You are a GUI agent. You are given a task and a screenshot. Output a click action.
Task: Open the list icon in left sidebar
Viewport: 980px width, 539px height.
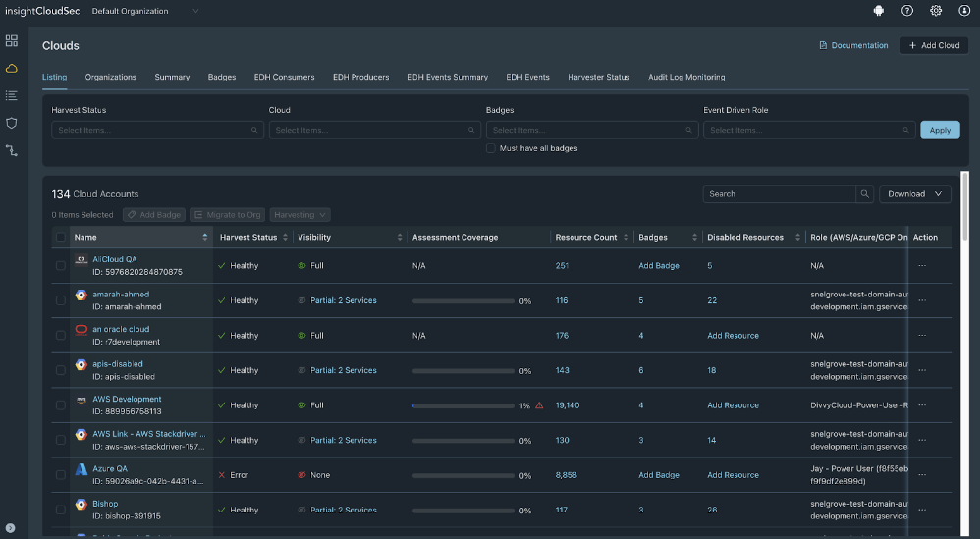pos(12,95)
